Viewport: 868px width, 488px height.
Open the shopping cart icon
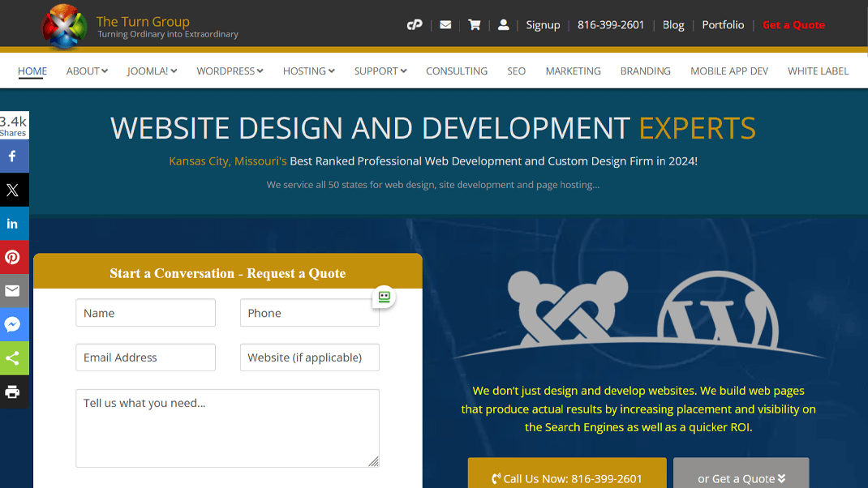point(475,25)
